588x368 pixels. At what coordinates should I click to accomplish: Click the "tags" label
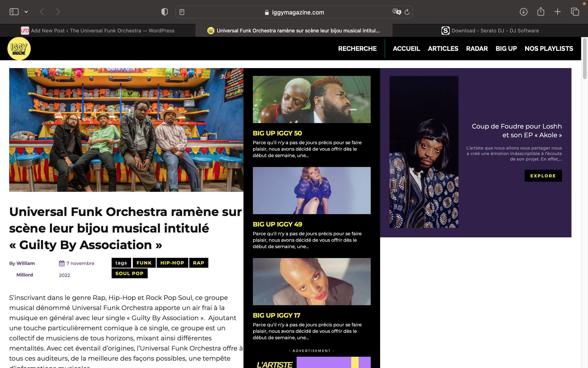coord(121,263)
